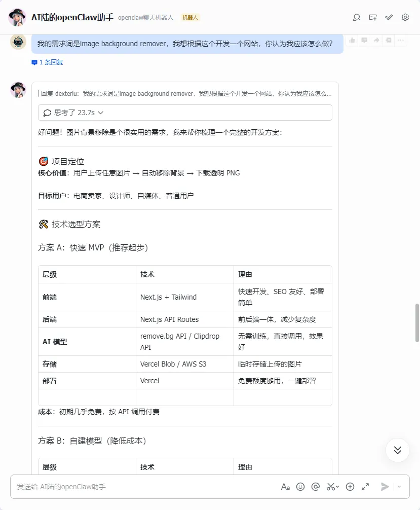Click the blue question message bubble
The width and height of the screenshot is (420, 510).
[x=187, y=44]
